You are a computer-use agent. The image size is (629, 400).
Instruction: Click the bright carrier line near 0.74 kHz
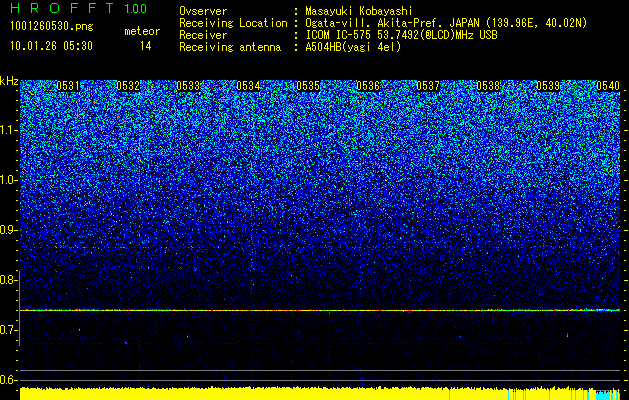(x=320, y=310)
